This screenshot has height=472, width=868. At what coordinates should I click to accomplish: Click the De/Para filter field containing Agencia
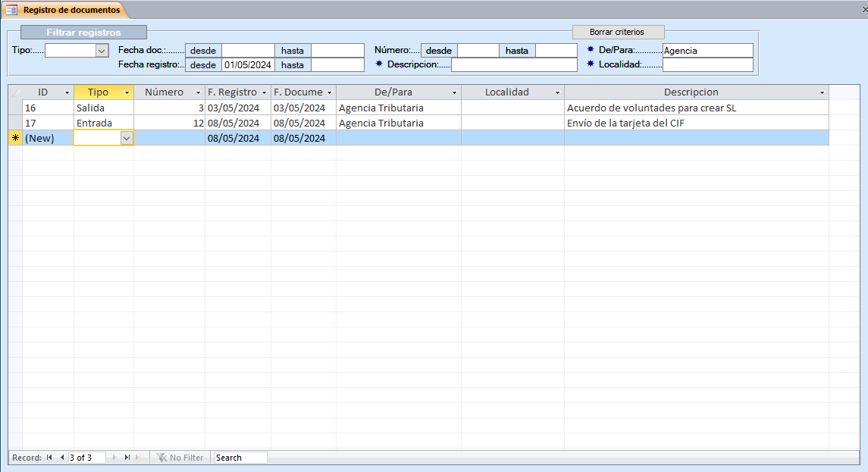pos(707,51)
